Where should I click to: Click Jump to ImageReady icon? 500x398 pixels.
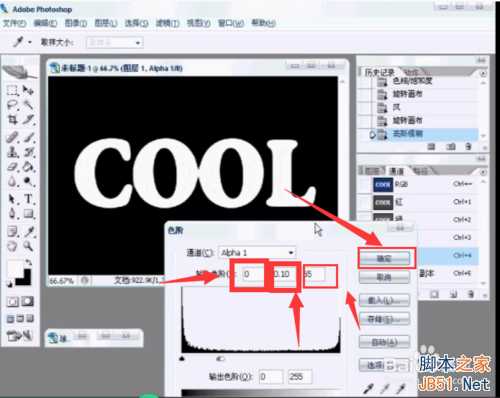20,335
